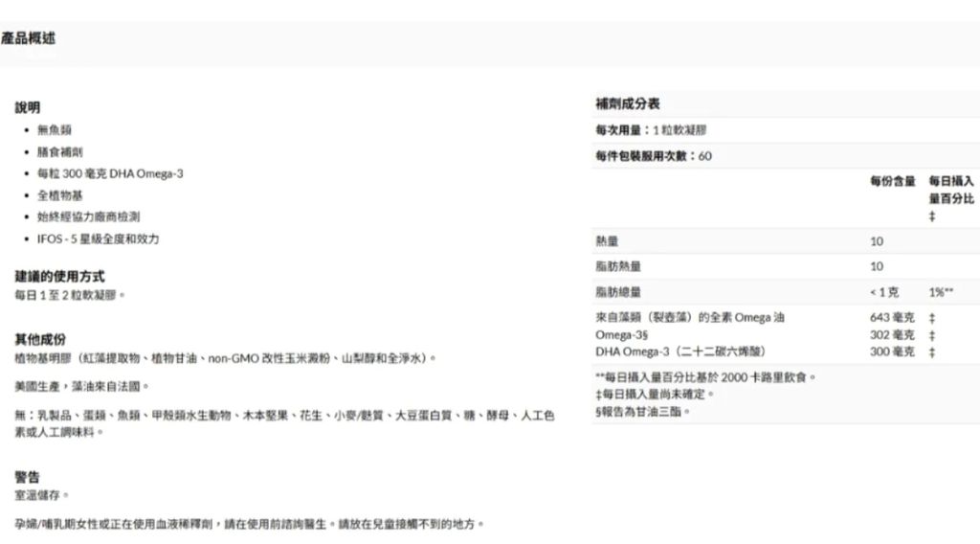Click the 無魚類 bullet item
The width and height of the screenshot is (980, 544).
[55, 129]
